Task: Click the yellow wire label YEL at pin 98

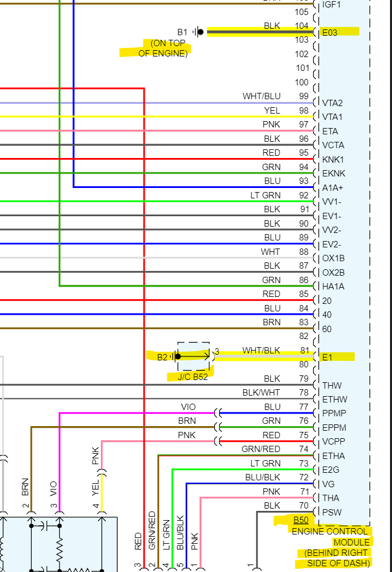Action: tap(272, 111)
